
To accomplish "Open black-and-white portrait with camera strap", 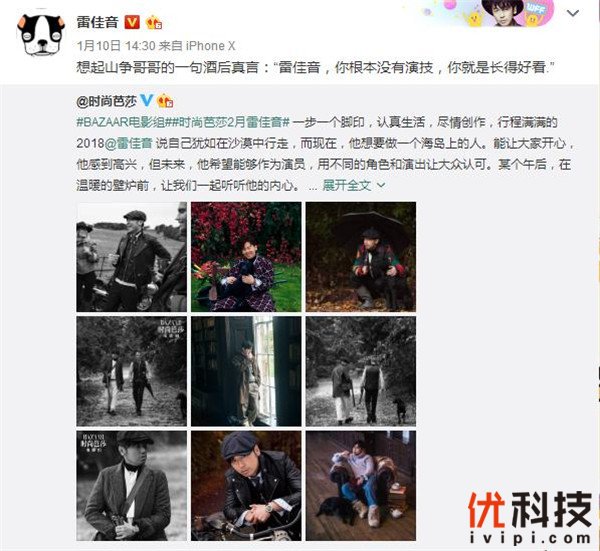I will click(132, 486).
